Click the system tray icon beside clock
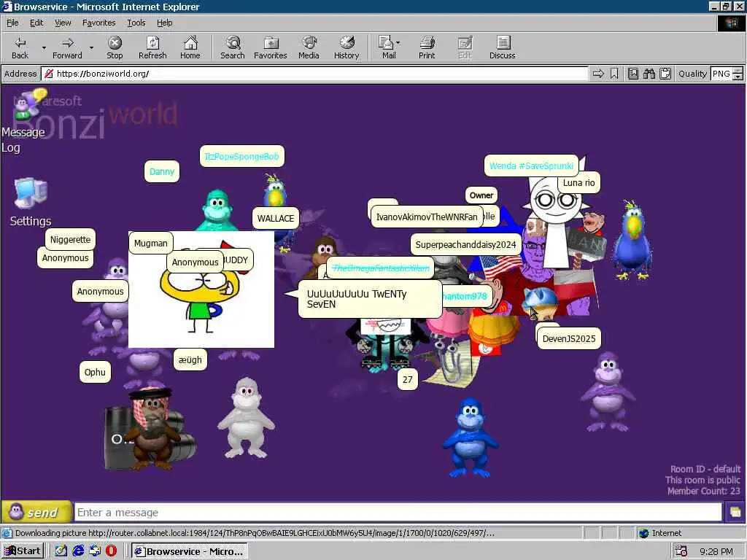747x560 pixels. (x=681, y=551)
